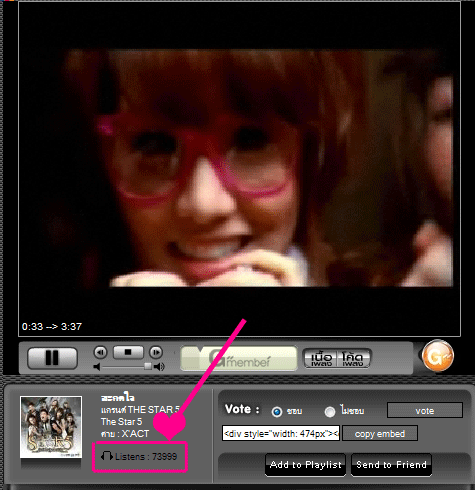Click the headphone Listens counter icon
475x490 pixels.
107,456
